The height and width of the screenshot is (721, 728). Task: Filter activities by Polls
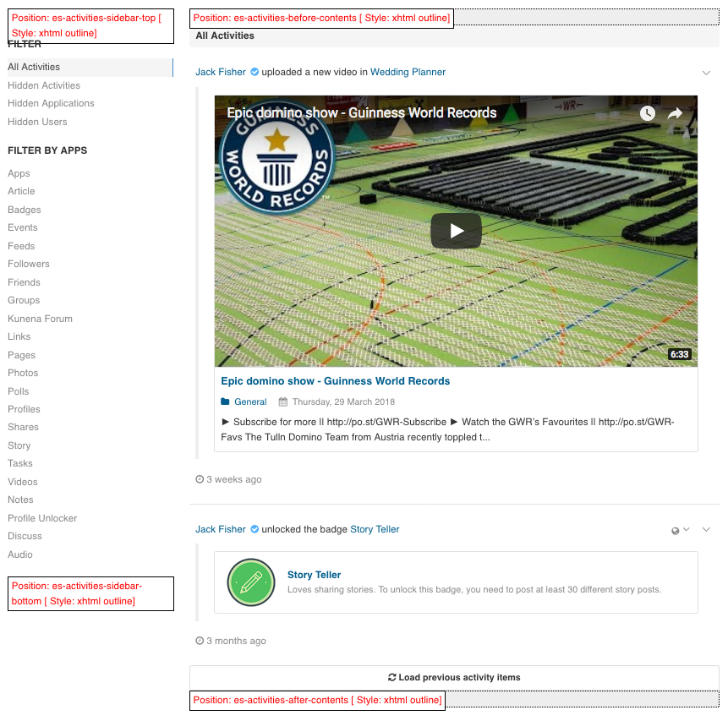[x=18, y=391]
